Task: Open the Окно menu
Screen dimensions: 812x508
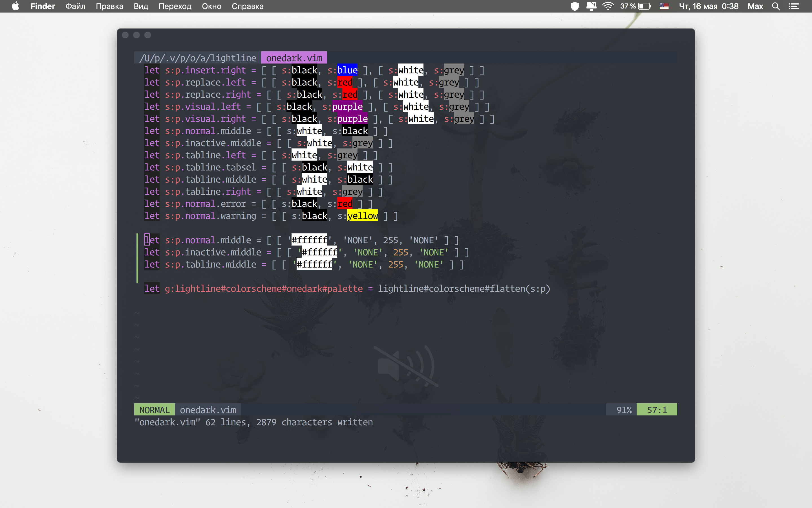Action: 211,6
